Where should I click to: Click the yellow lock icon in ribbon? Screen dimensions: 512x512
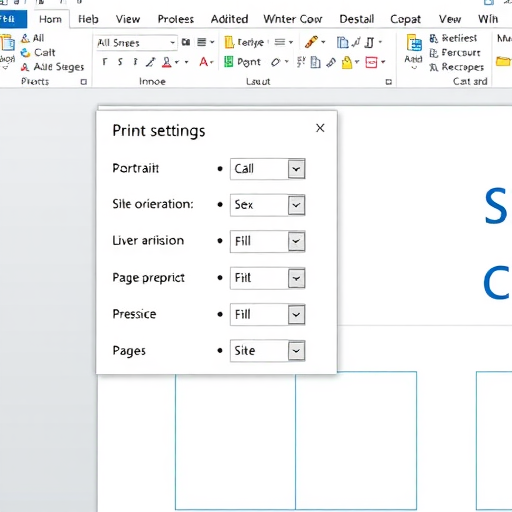tap(347, 62)
